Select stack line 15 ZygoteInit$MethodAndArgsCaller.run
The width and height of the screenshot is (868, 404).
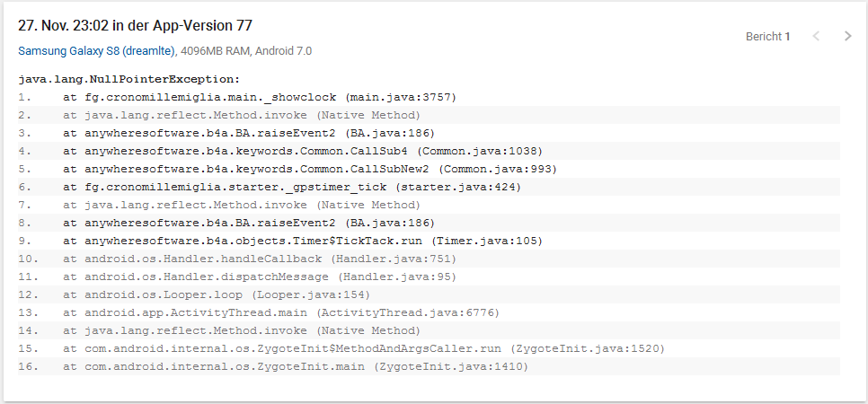363,348
